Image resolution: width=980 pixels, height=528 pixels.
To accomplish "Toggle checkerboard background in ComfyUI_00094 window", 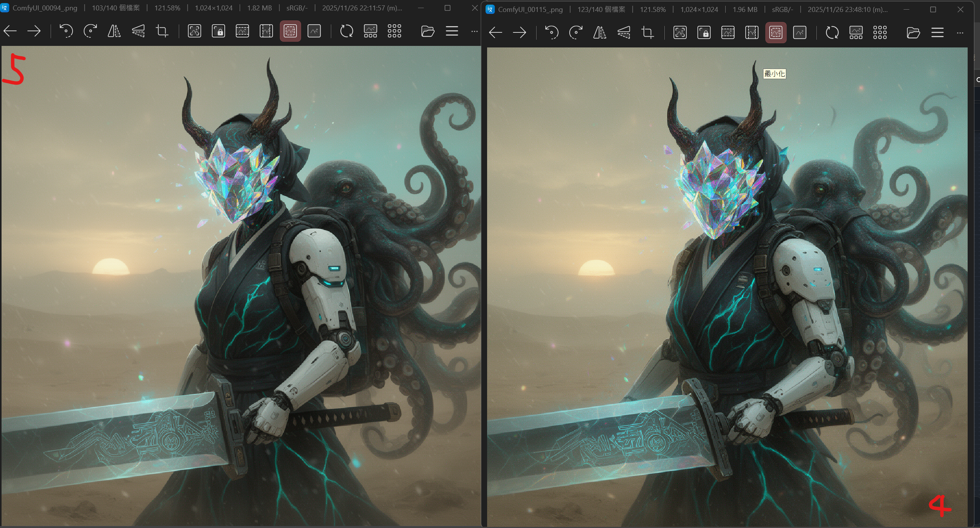I will tap(394, 31).
